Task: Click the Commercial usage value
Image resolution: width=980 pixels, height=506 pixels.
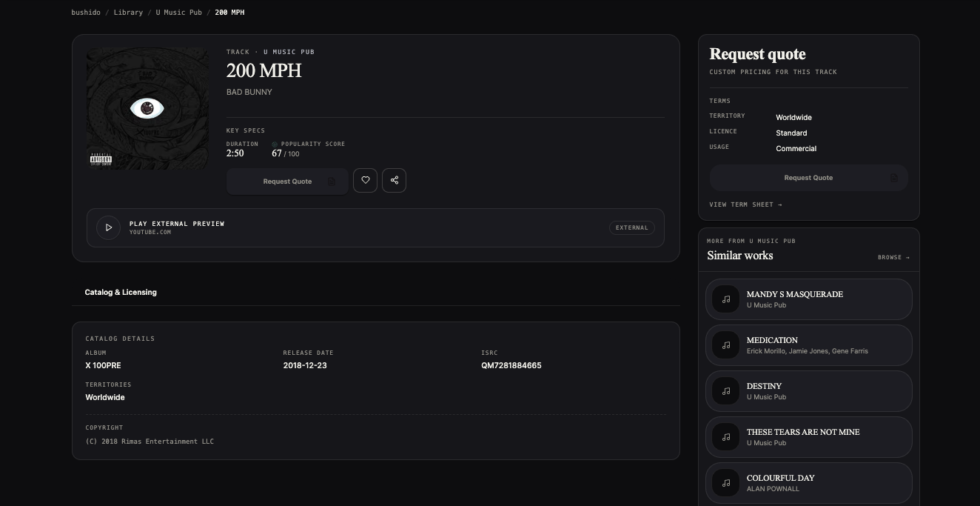Action: 796,148
